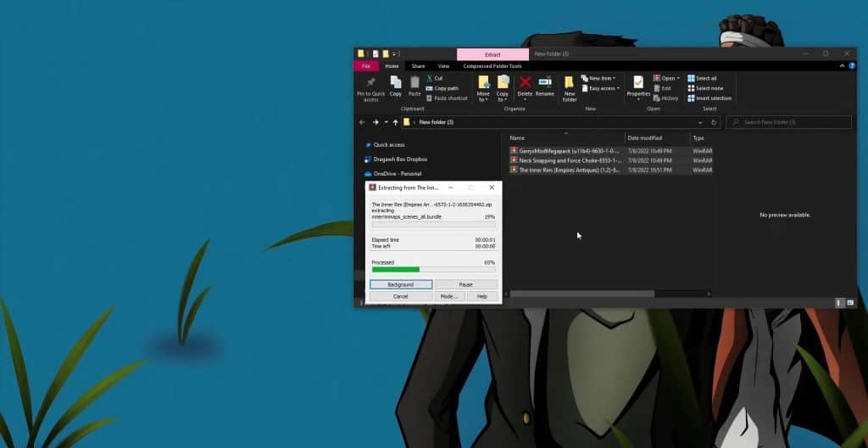This screenshot has height=448, width=868.
Task: Collapse the ribbon with the chevron
Action: tap(842, 66)
